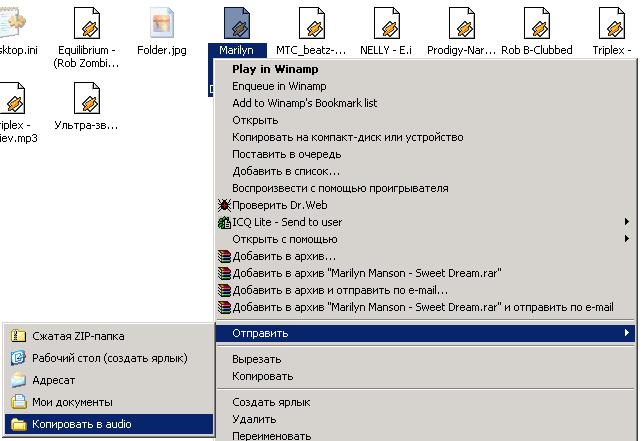Click the MTC_beatz-... file name label
Image resolution: width=644 pixels, height=441 pixels.
(311, 50)
